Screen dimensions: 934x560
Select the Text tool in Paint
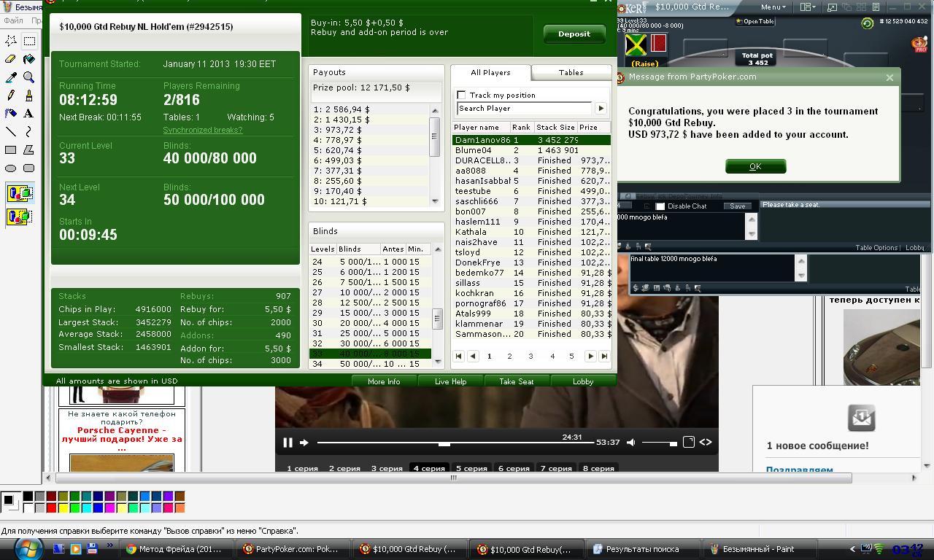(29, 114)
